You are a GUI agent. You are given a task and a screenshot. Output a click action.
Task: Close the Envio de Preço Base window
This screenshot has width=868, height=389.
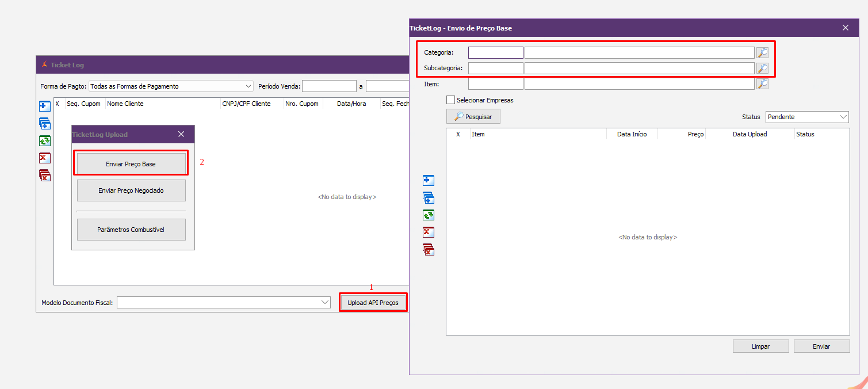click(x=846, y=28)
